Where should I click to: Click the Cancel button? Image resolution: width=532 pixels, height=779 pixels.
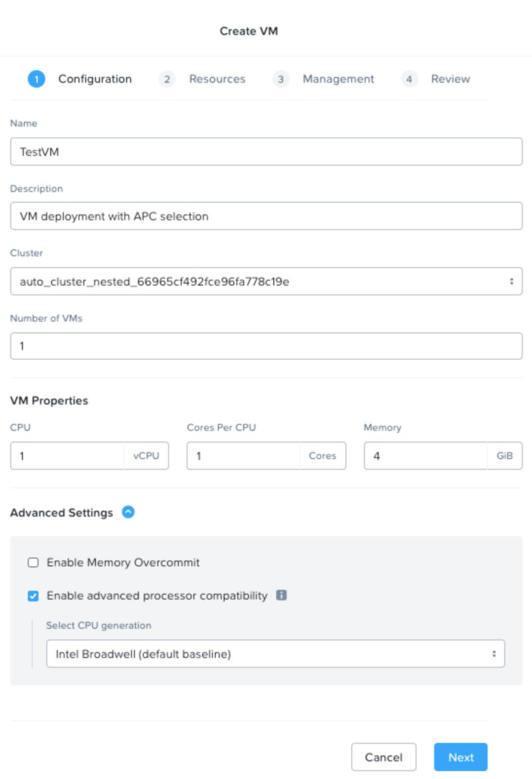[384, 756]
